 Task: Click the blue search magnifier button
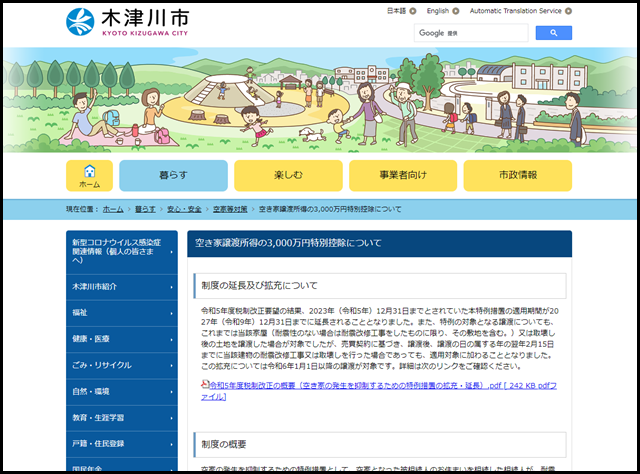pos(553,33)
